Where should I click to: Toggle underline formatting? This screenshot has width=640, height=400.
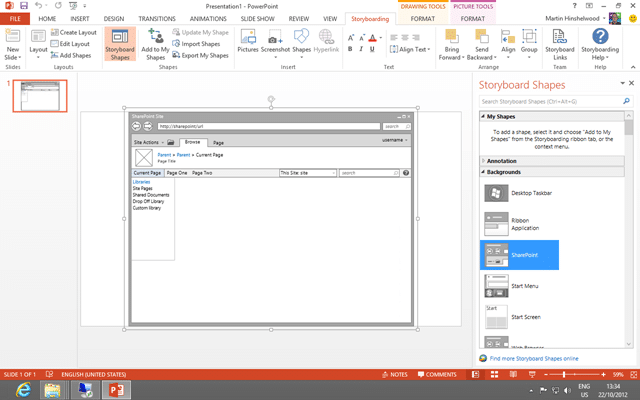coord(372,49)
